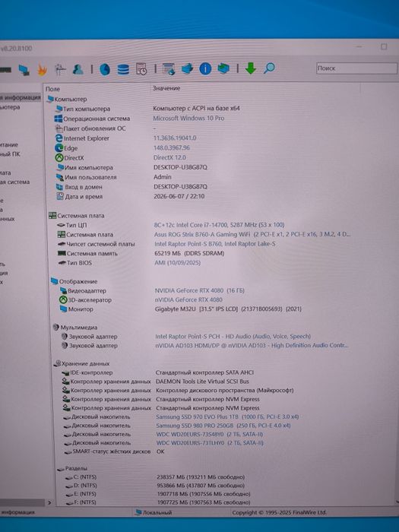Viewport: 399px width, 532px height.
Task: Click the small chart icon beside the flame
Action: (60, 70)
